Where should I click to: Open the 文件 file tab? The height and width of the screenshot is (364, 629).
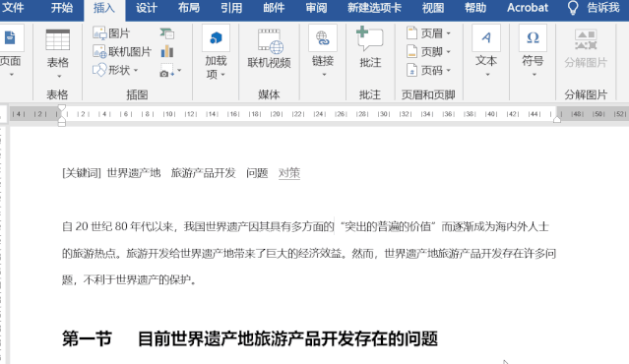[13, 8]
